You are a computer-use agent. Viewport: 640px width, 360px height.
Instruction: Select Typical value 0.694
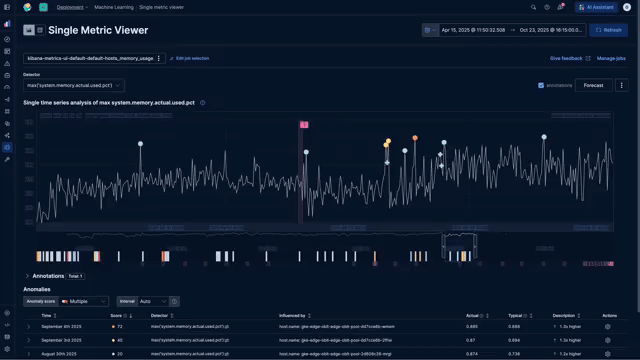point(514,340)
